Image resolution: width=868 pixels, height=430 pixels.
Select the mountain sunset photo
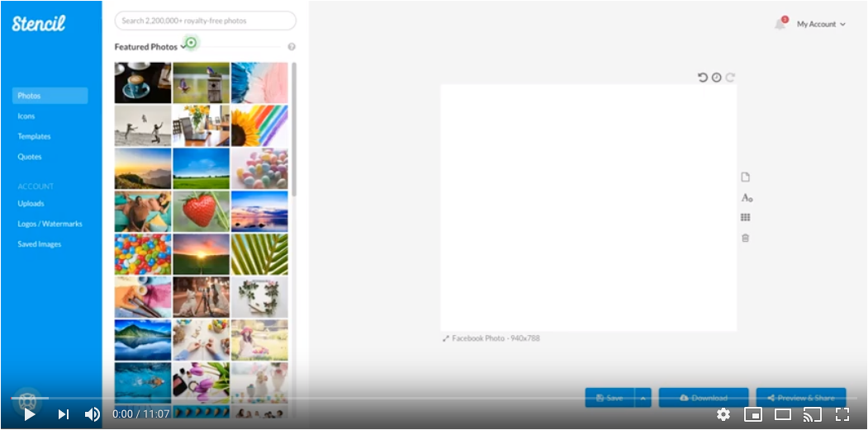coord(143,168)
